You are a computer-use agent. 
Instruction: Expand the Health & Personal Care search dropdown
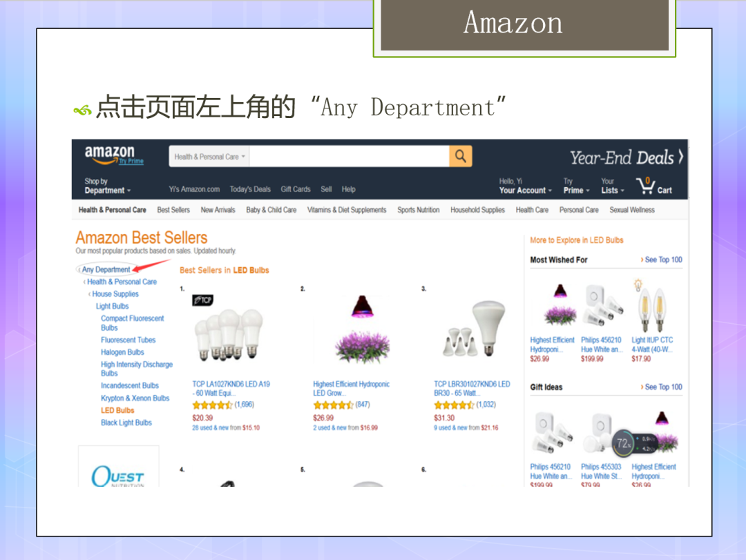click(x=209, y=157)
